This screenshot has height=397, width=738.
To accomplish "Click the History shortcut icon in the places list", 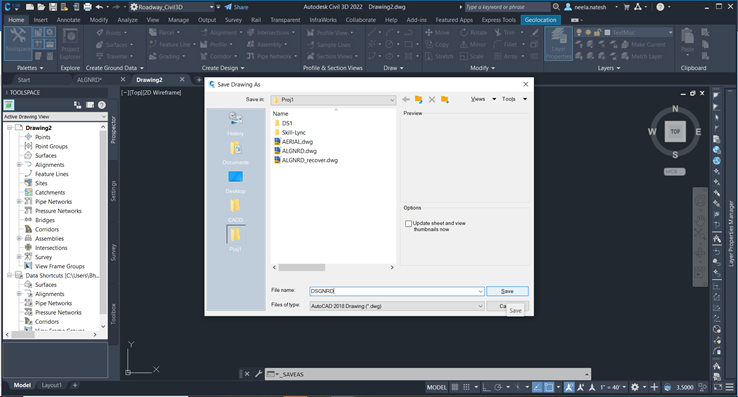I will [x=235, y=119].
